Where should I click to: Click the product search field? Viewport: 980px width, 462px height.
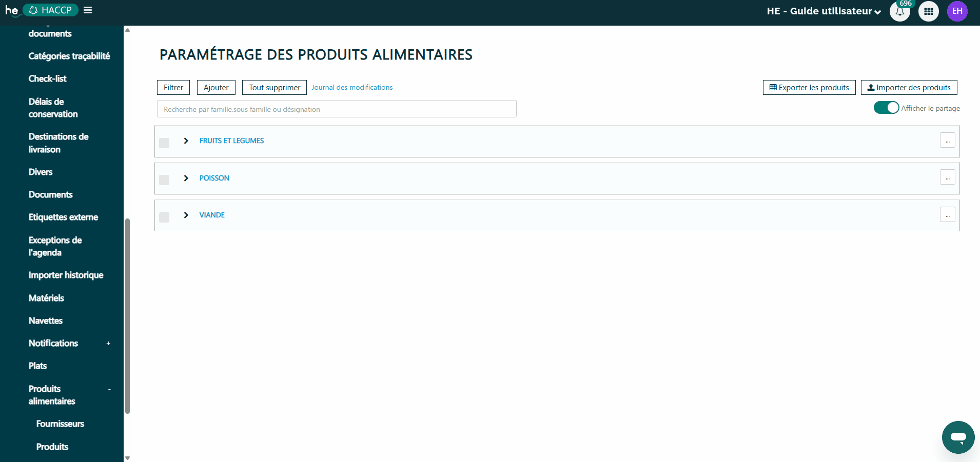click(336, 109)
